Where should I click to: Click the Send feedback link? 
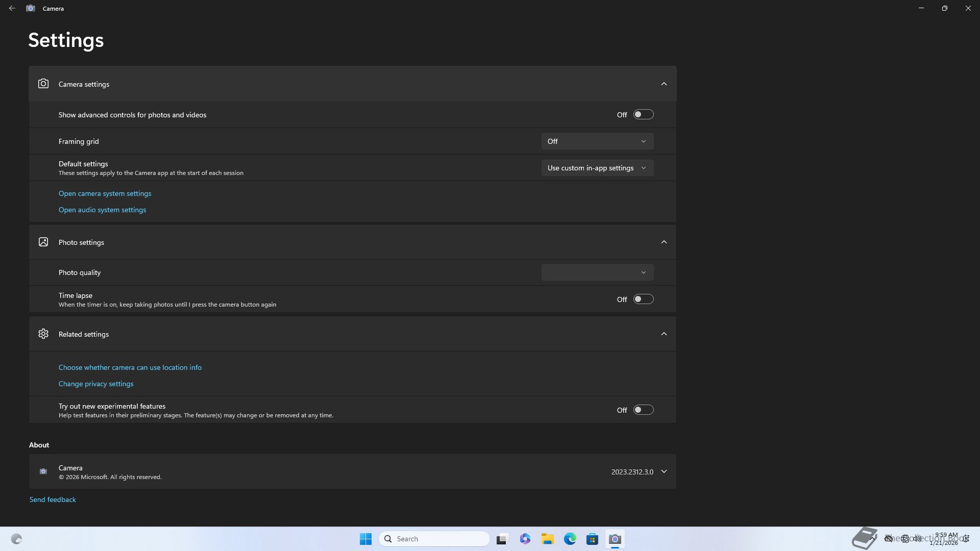coord(53,499)
